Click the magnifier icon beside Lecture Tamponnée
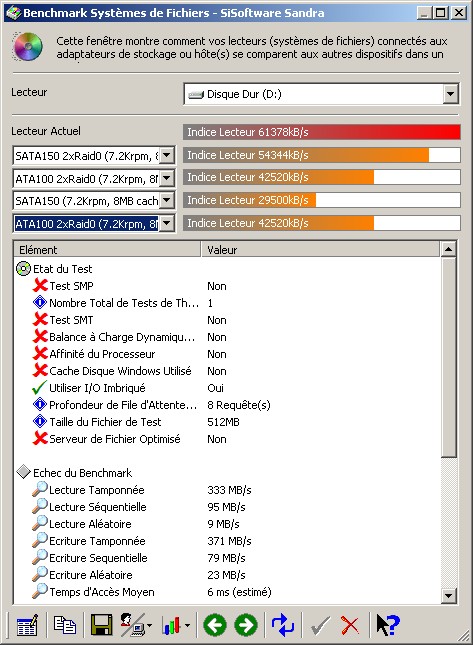This screenshot has height=645, width=473. point(40,490)
